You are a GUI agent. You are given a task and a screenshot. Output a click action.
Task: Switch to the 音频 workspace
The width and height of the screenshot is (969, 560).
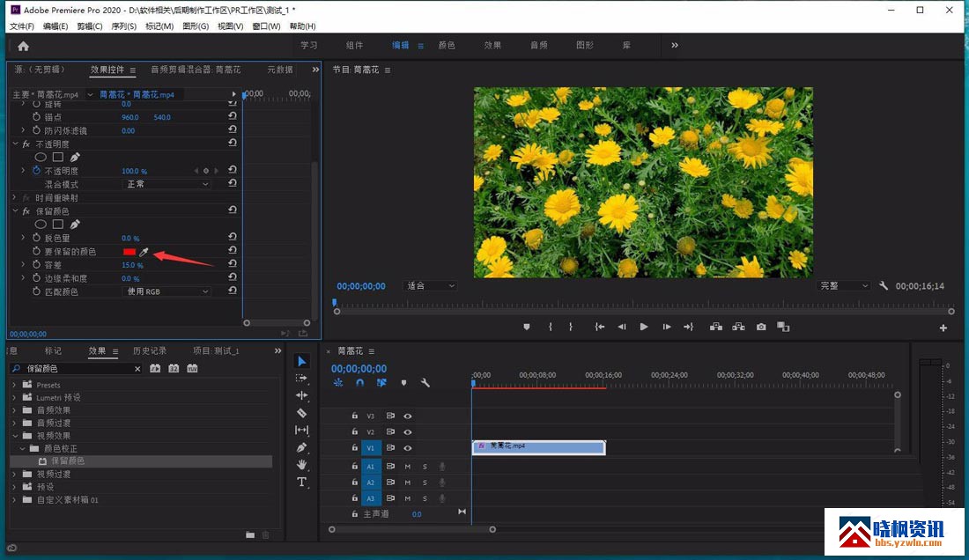[539, 45]
